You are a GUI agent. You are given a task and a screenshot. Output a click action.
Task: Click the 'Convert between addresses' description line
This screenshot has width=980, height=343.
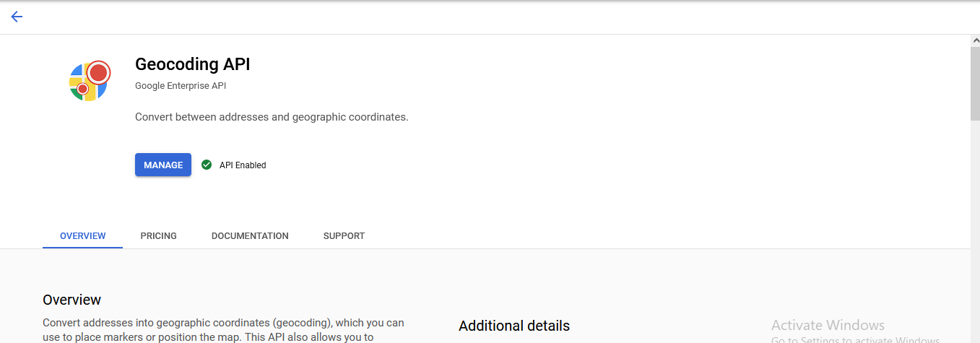272,116
